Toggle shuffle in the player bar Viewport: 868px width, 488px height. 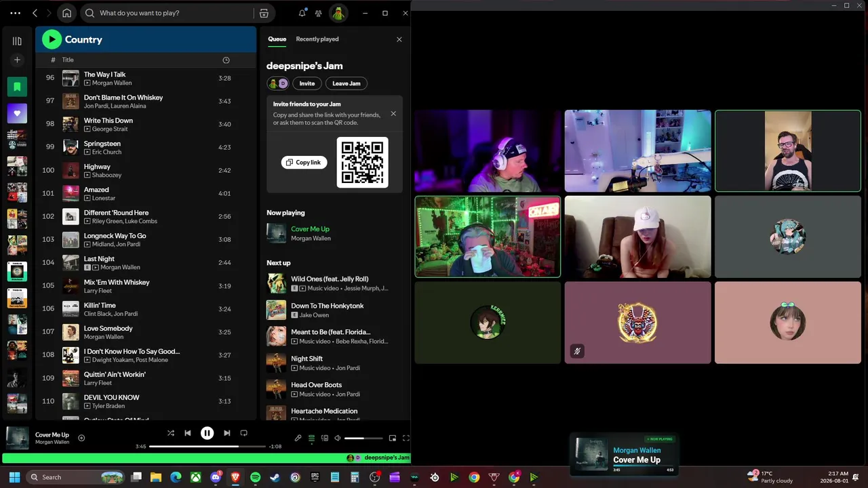click(x=171, y=433)
